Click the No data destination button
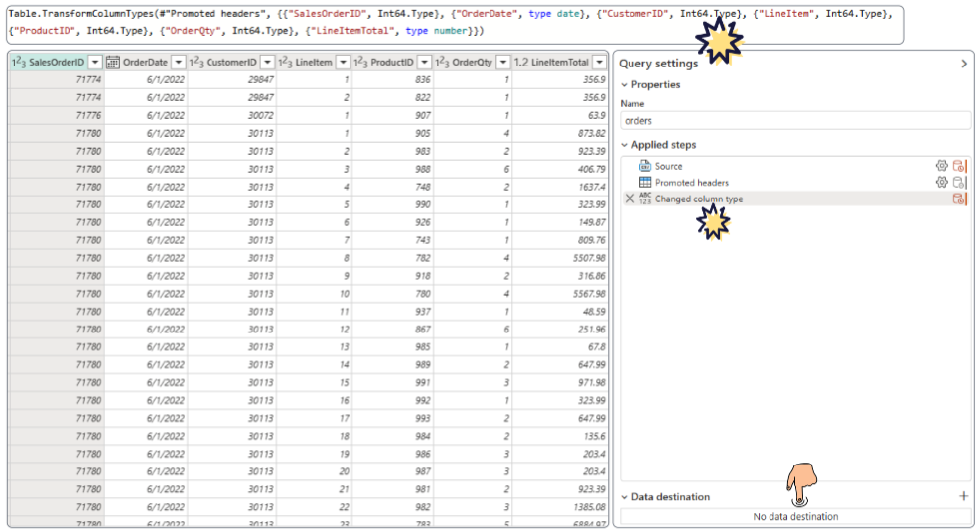Image resolution: width=980 pixels, height=531 pixels. pyautogui.click(x=794, y=516)
